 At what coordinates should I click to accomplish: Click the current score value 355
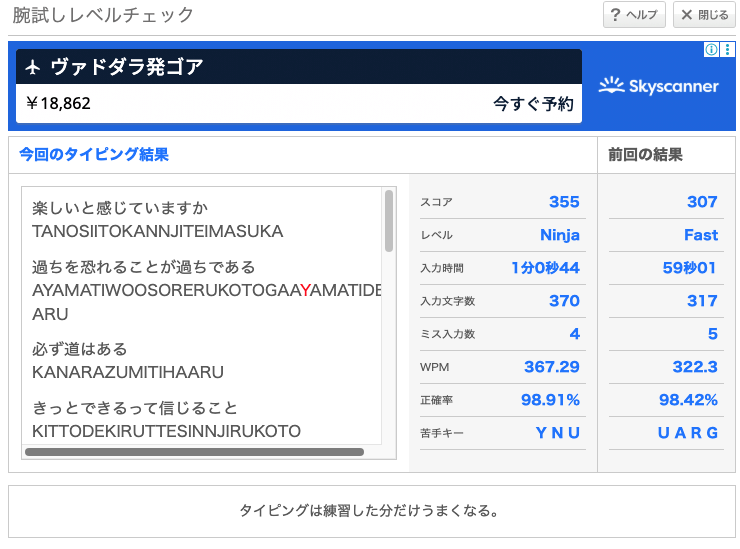tap(564, 202)
